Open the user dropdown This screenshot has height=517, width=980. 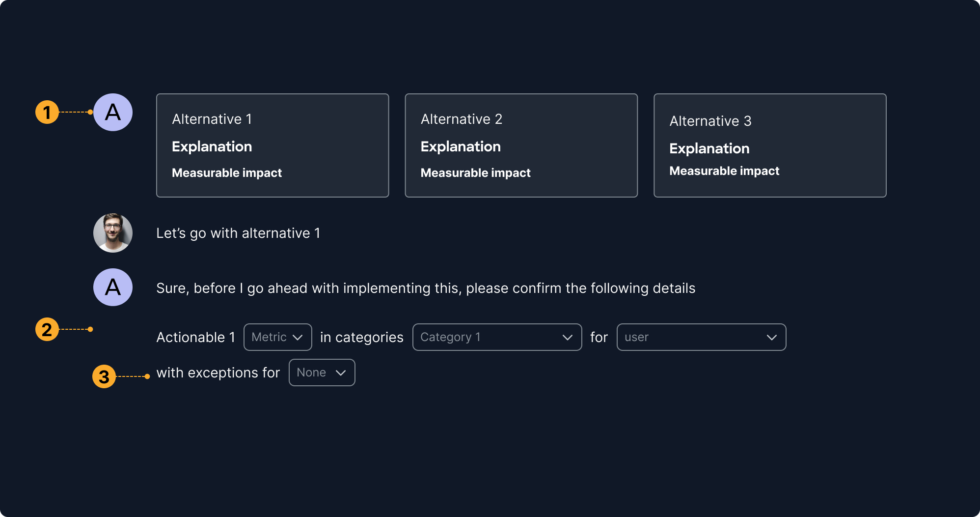[701, 337]
